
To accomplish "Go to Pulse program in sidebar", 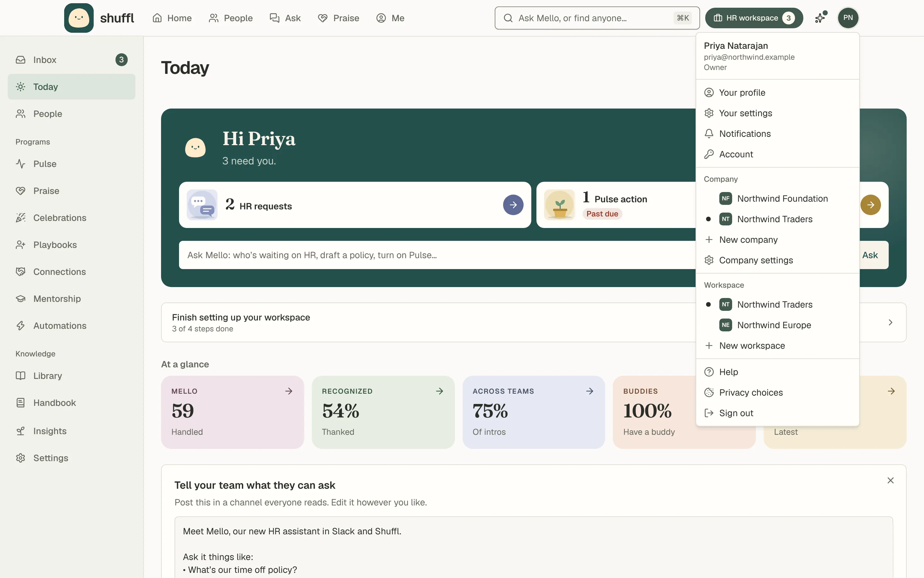I will point(72,164).
